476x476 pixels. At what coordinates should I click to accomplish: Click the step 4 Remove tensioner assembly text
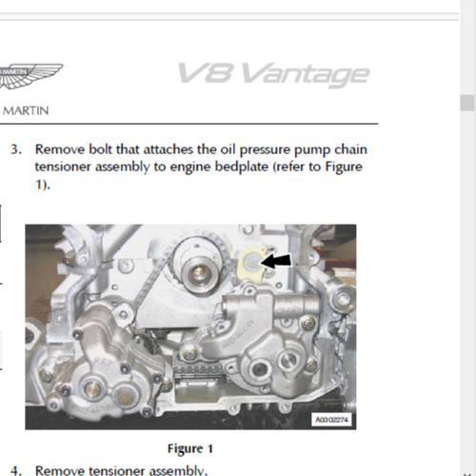[x=121, y=470]
